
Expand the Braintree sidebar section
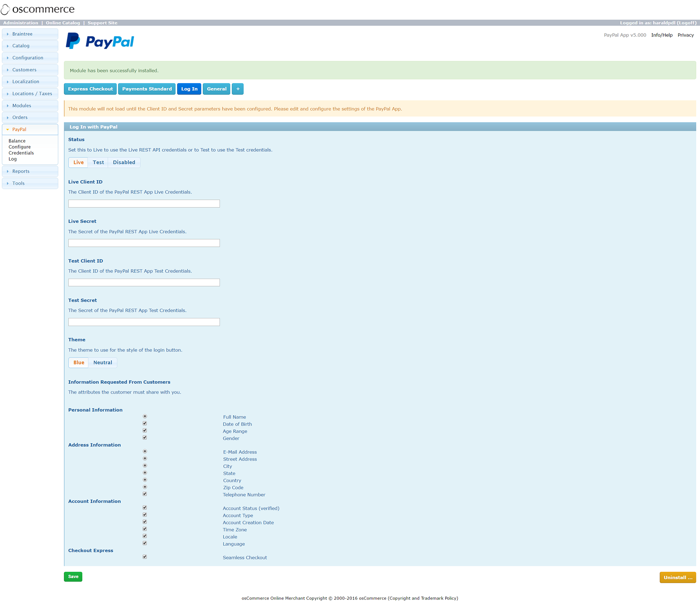click(x=30, y=34)
